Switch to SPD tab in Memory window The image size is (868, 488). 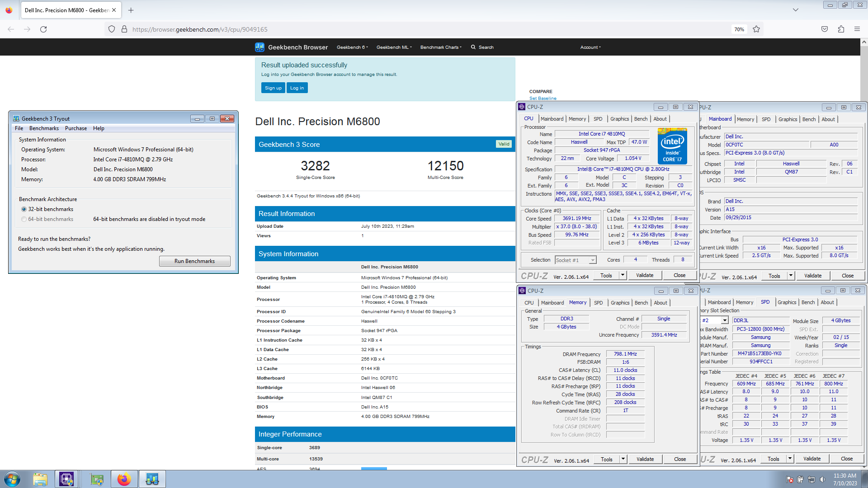(x=598, y=303)
